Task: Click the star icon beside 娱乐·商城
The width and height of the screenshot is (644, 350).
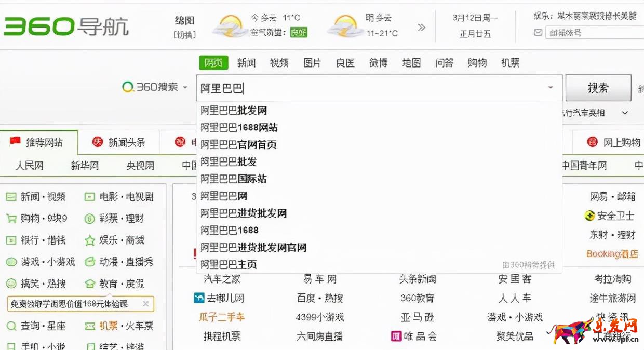Action: click(90, 240)
